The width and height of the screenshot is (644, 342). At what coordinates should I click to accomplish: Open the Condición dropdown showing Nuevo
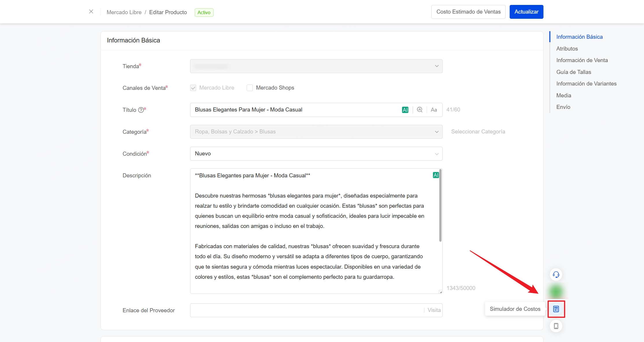316,154
